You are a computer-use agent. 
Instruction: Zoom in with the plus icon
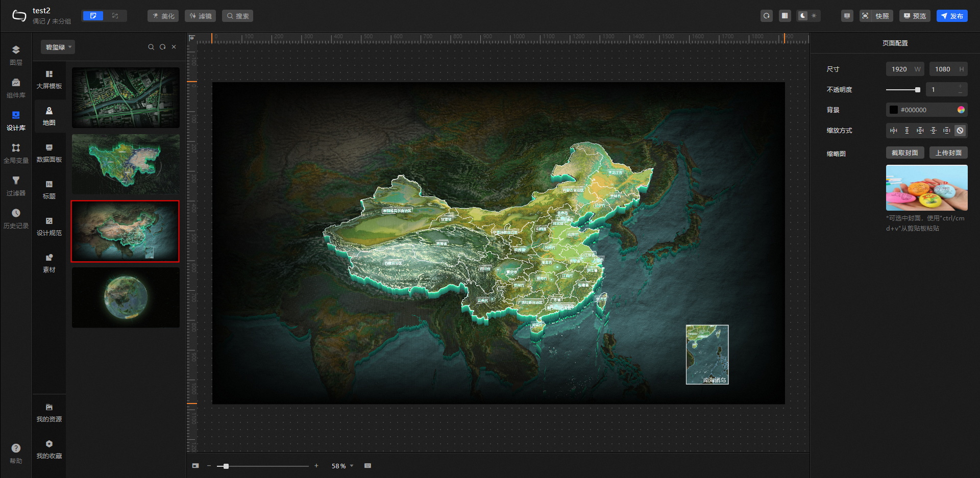click(x=316, y=466)
